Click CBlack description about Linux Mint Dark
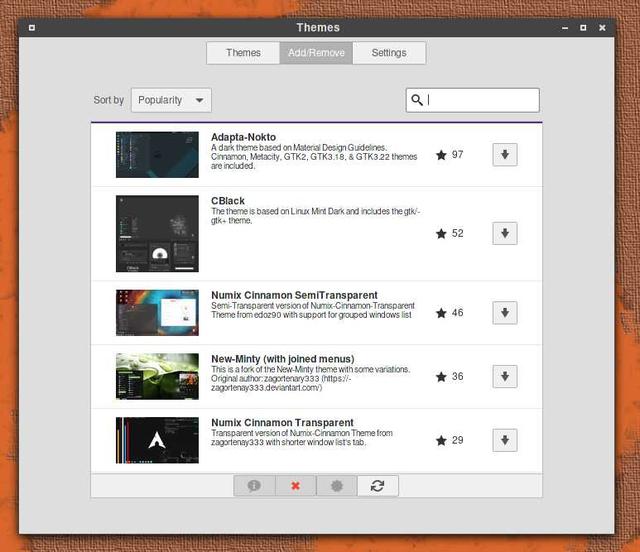The image size is (640, 552). coord(316,216)
